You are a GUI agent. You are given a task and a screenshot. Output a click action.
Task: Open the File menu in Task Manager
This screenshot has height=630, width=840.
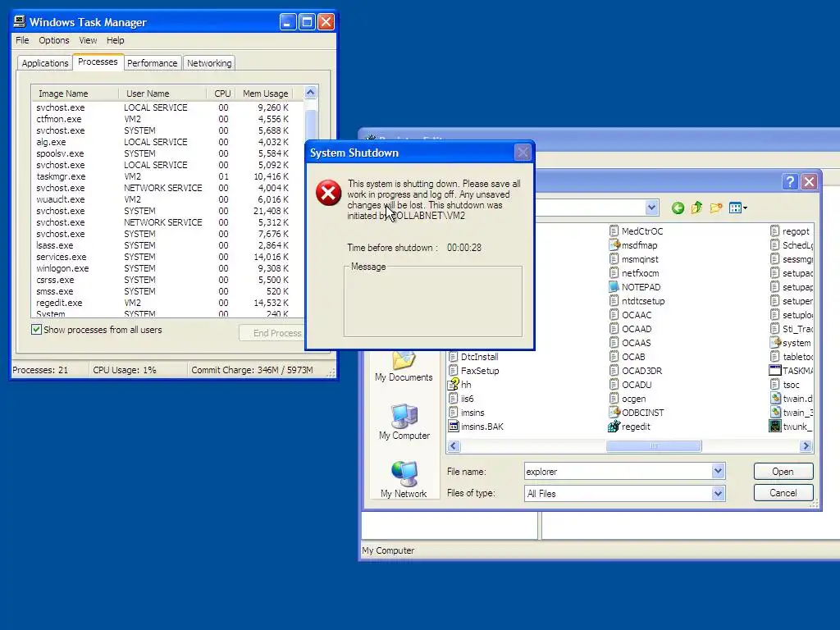pyautogui.click(x=22, y=40)
